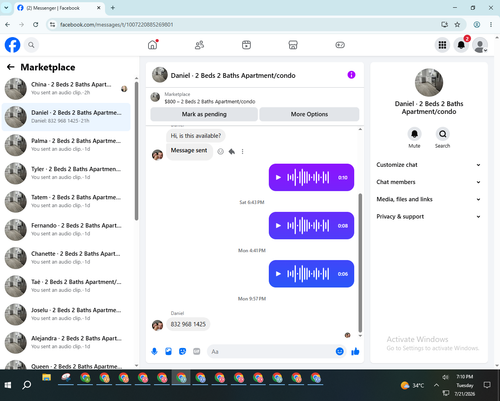Screen dimensions: 500x401
Task: Mute this chat with the bell icon
Action: point(414,134)
